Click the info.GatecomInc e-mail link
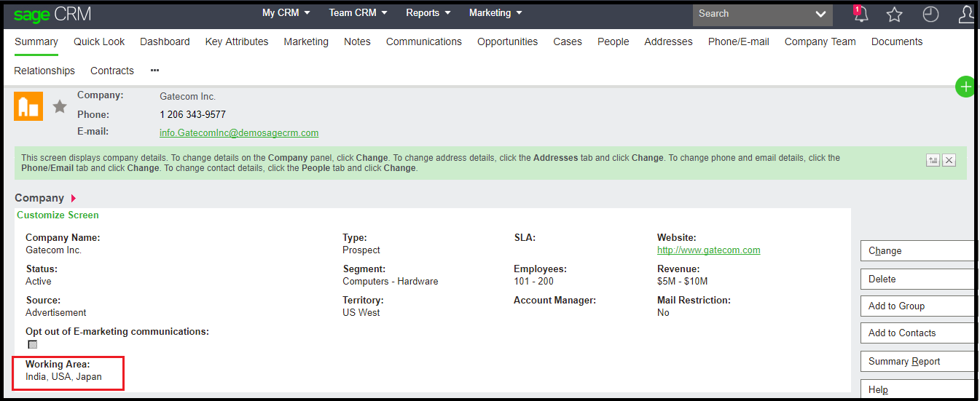 [x=239, y=133]
